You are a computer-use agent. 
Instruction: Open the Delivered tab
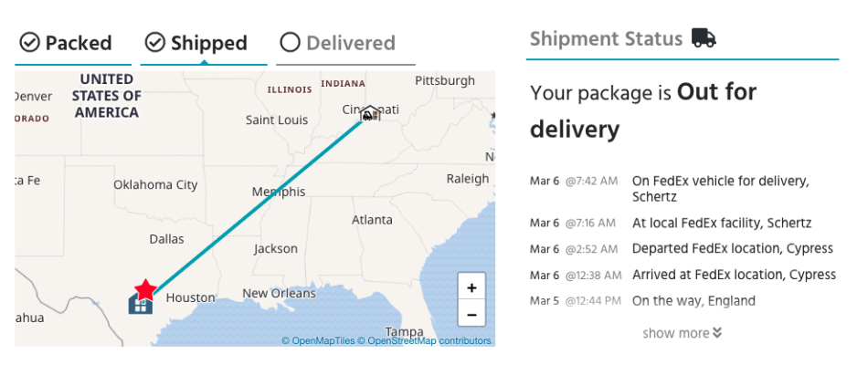click(345, 44)
